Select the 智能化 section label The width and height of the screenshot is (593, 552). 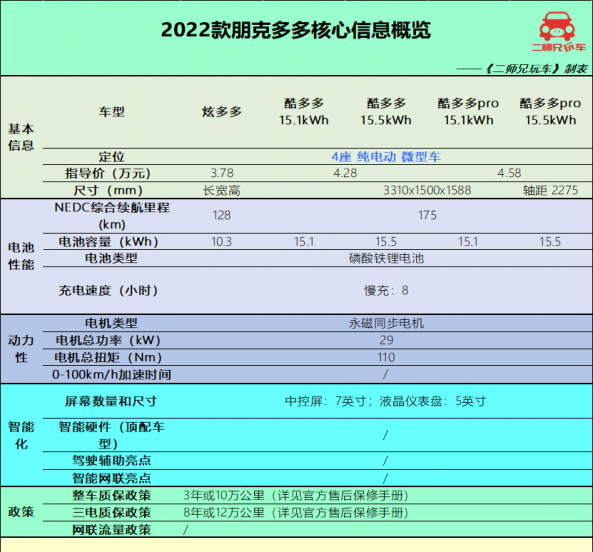click(21, 436)
